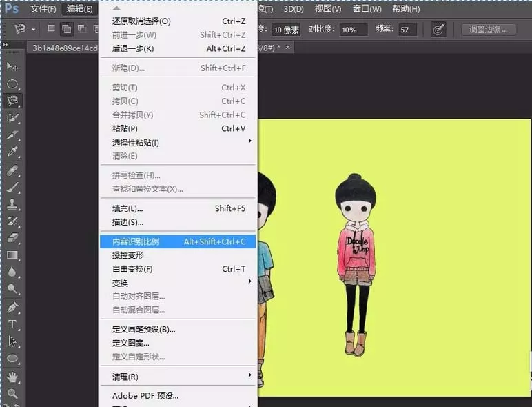Click the contrast field showing 10%
532x407 pixels.
pyautogui.click(x=353, y=30)
